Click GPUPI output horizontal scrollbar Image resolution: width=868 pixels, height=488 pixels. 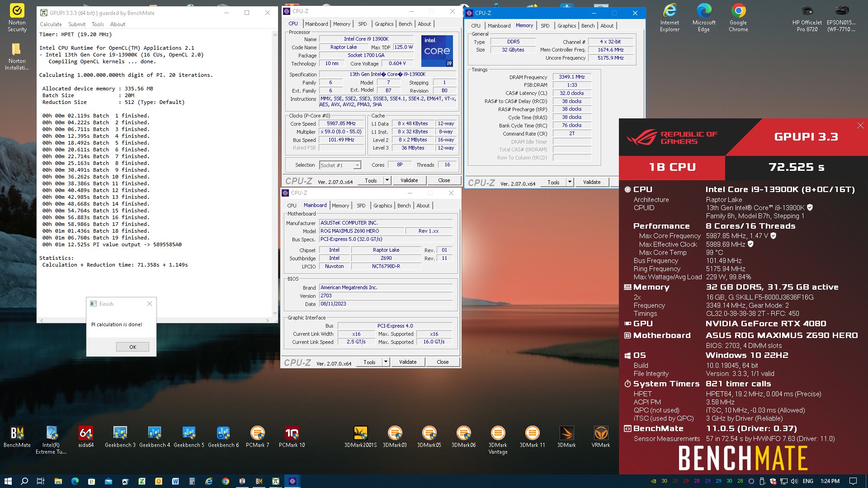(154, 320)
